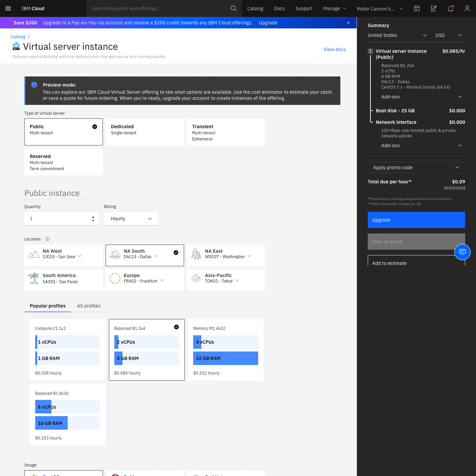Select the Transient ephemeral server type
Screen dimensions: 476x476
click(226, 132)
